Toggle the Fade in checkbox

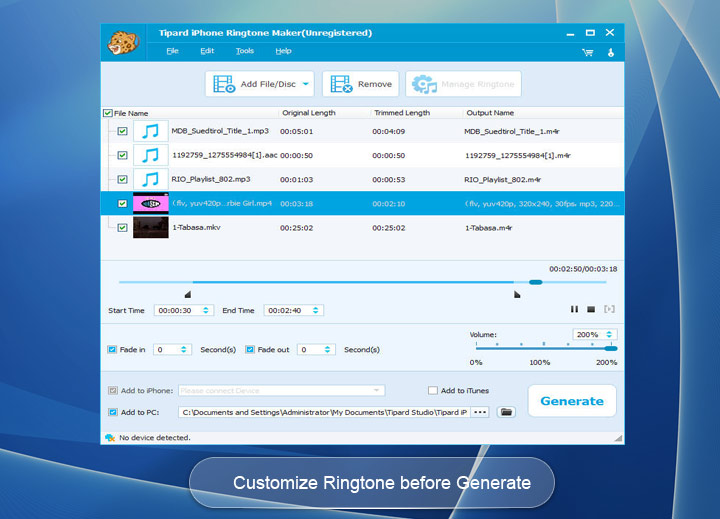coord(112,350)
